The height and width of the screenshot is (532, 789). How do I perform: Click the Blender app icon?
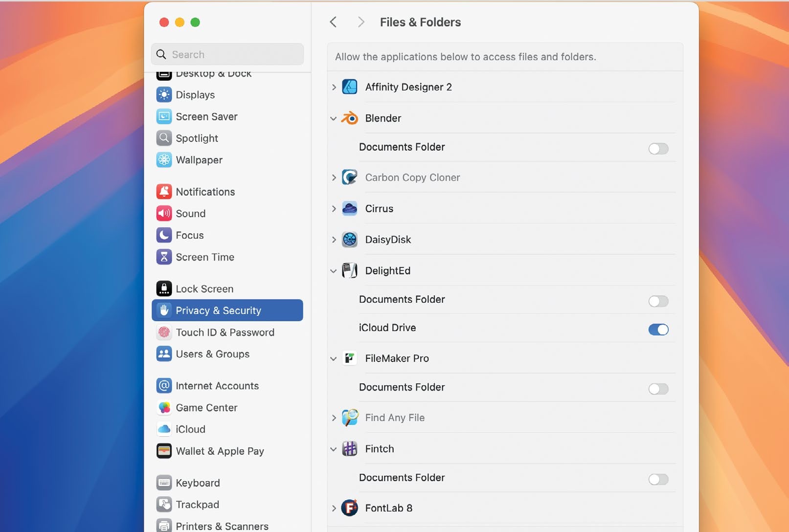349,118
